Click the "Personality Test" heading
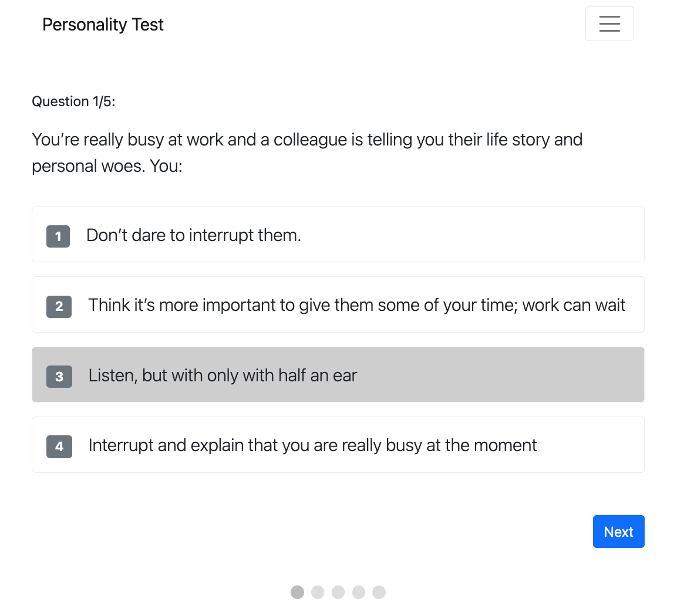 (x=103, y=24)
